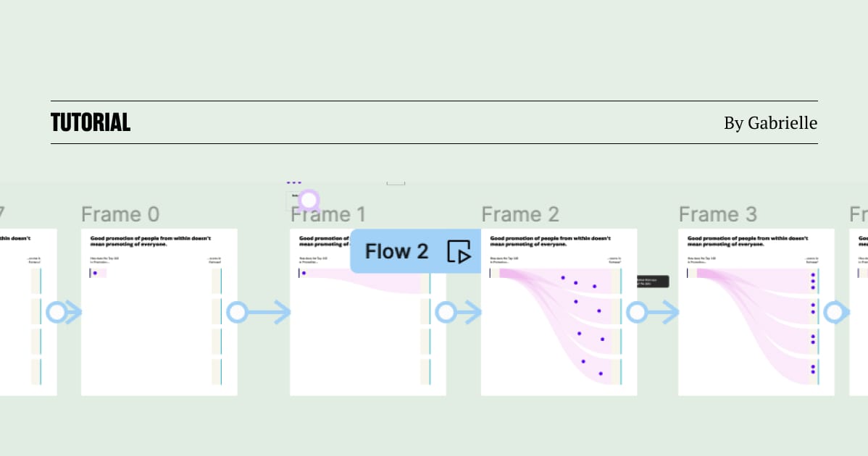The image size is (868, 456).
Task: Click connector node between Frame 1 and Frame 2
Action: (446, 312)
